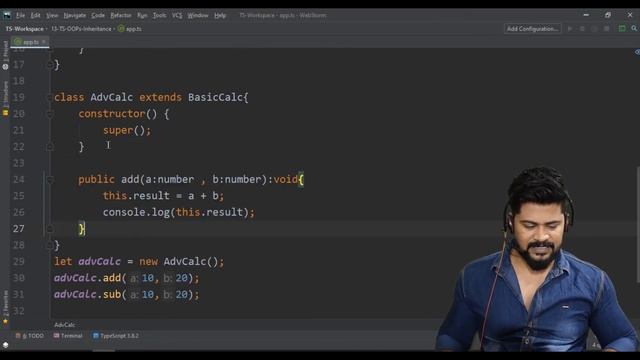Click the WebStorm logo in the title bar
640x360 pixels.
tap(7, 16)
